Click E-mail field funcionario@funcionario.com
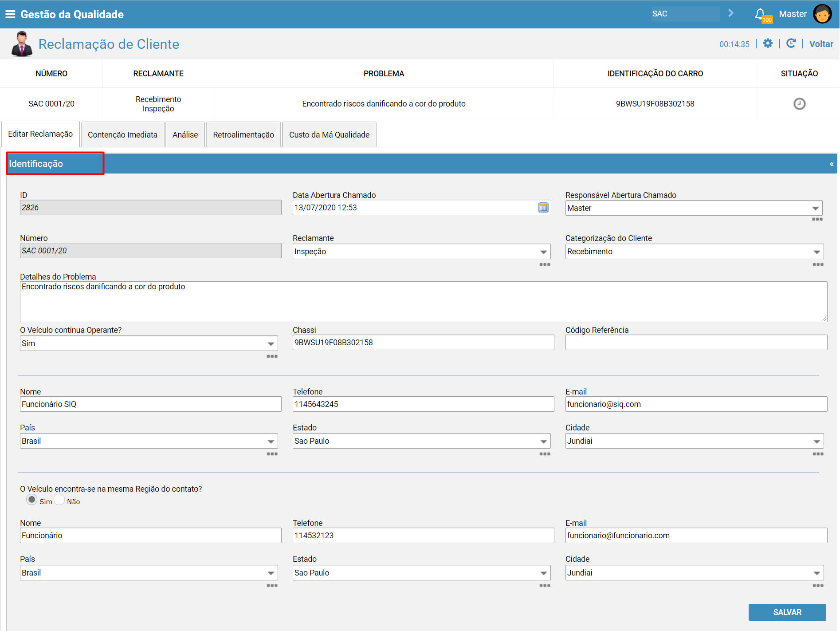The width and height of the screenshot is (840, 631). tap(696, 536)
